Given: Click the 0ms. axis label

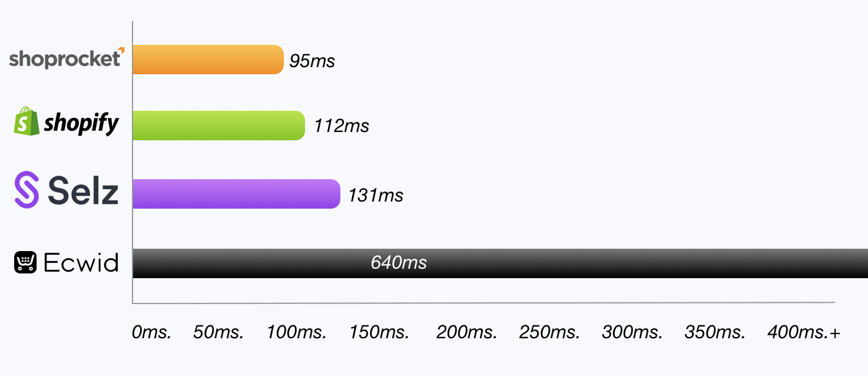Looking at the screenshot, I should (x=151, y=332).
